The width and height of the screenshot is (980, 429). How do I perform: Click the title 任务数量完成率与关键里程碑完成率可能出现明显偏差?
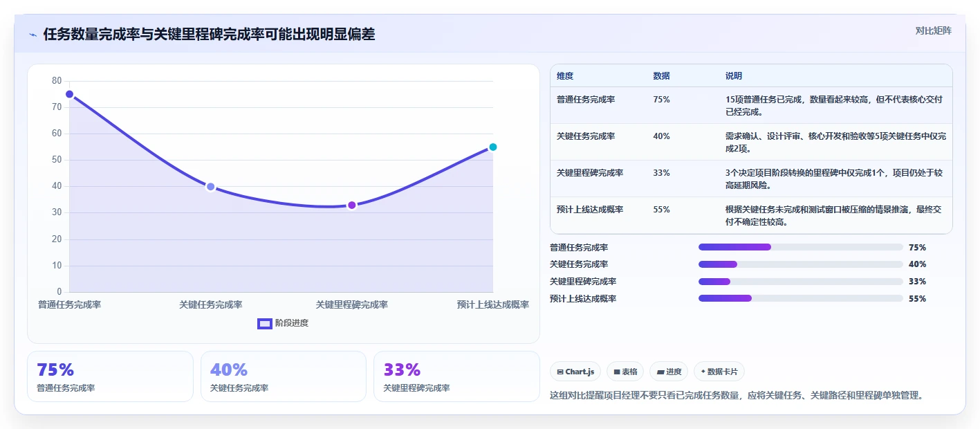tap(209, 35)
